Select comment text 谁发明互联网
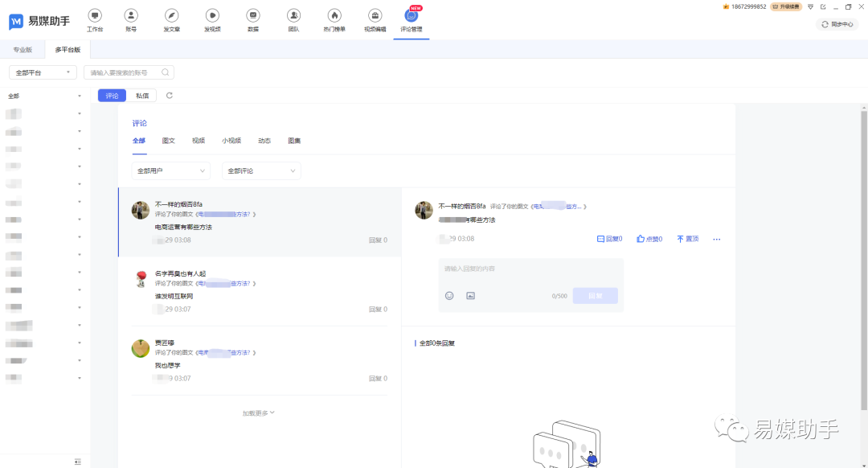 click(x=174, y=296)
